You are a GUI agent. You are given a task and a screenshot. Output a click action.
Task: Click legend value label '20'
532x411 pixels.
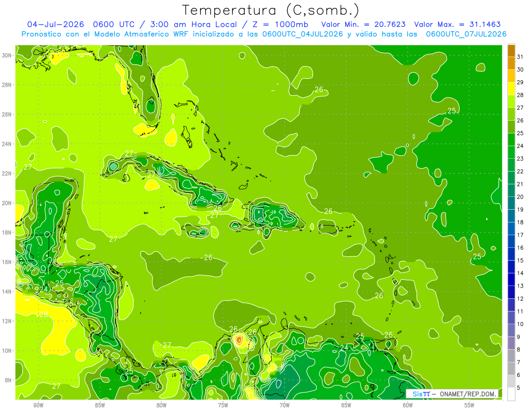pos(520,197)
